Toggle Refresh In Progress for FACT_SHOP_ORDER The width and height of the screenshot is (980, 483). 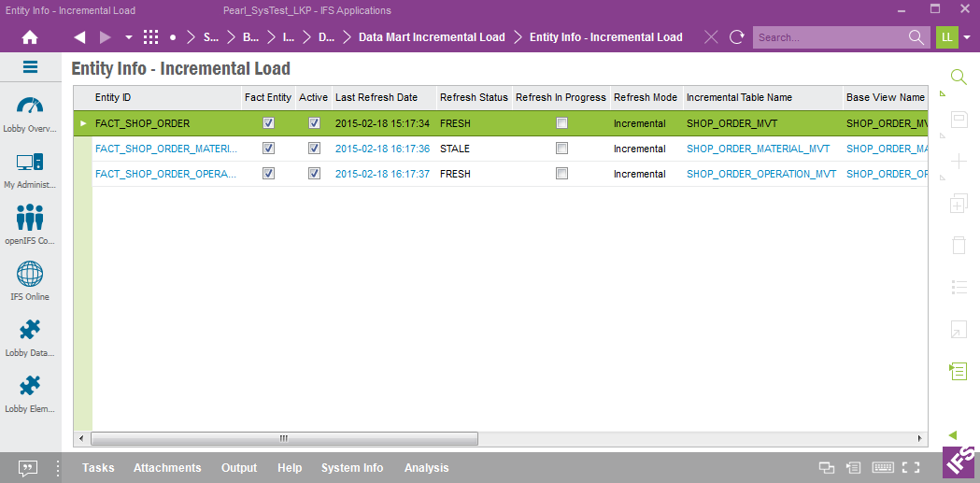561,123
